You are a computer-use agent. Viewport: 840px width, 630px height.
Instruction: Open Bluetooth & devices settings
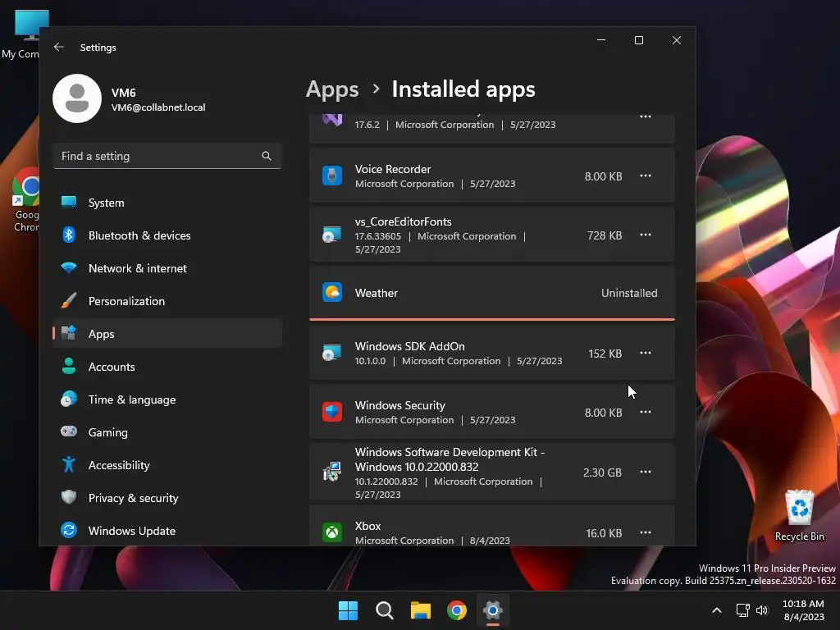(x=167, y=235)
